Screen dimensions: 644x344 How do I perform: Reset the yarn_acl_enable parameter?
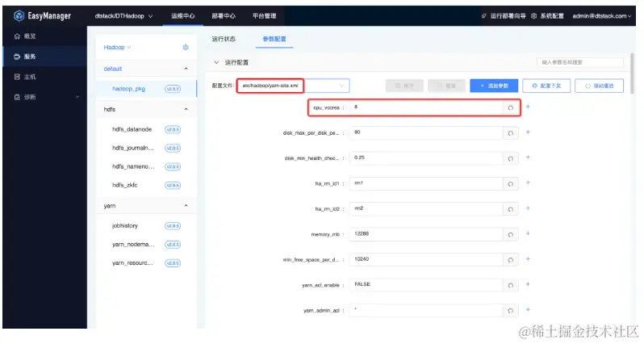point(511,286)
